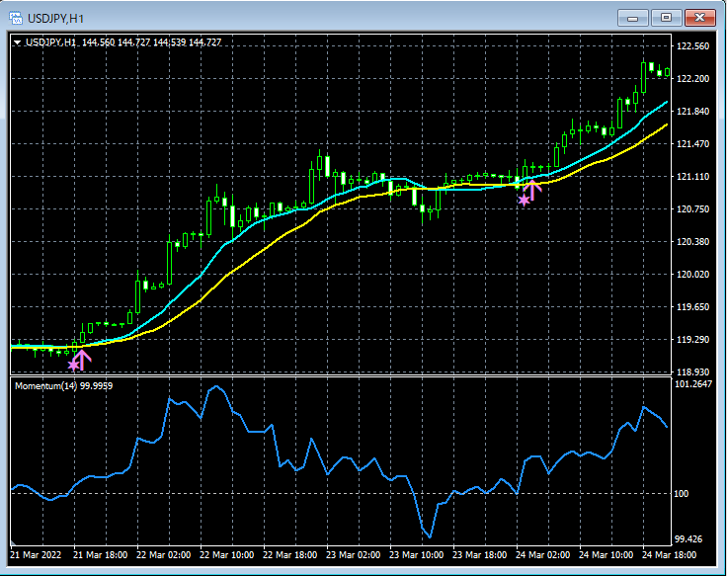The width and height of the screenshot is (728, 576).
Task: Click the 21 Mar 18:00 time label
Action: 101,554
